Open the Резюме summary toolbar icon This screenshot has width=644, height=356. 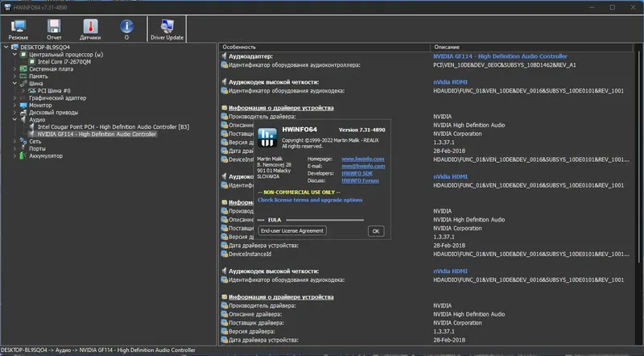[x=19, y=27]
